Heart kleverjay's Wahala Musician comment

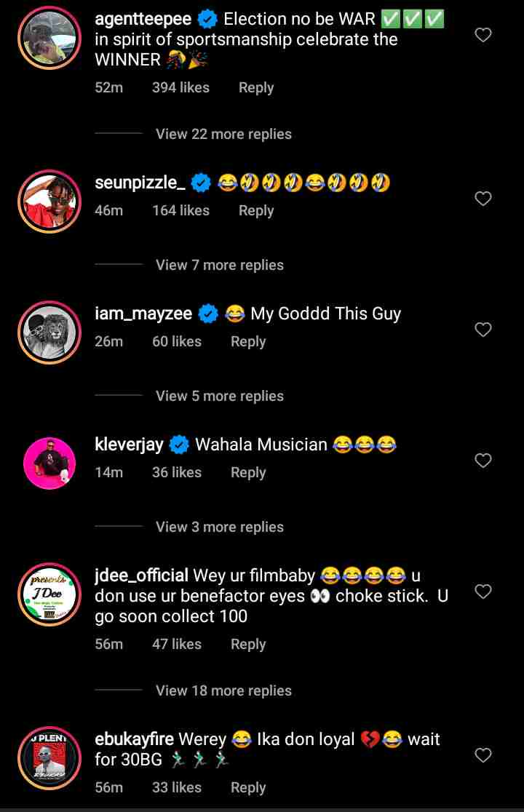pos(483,461)
